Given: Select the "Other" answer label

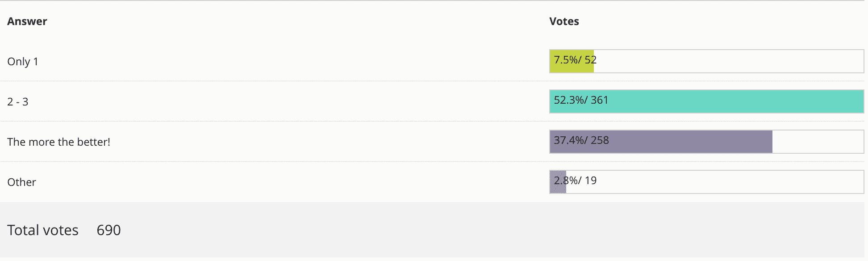Looking at the screenshot, I should (21, 182).
